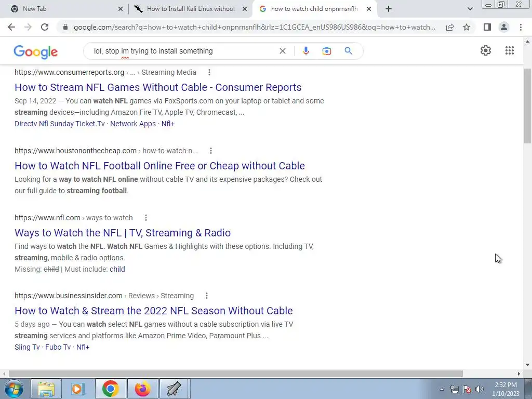Open the tab search dropdown arrow

click(x=470, y=9)
